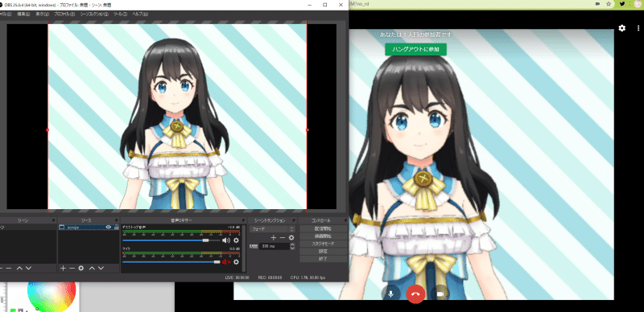Open the プロファイル menu in OBS

coord(64,14)
